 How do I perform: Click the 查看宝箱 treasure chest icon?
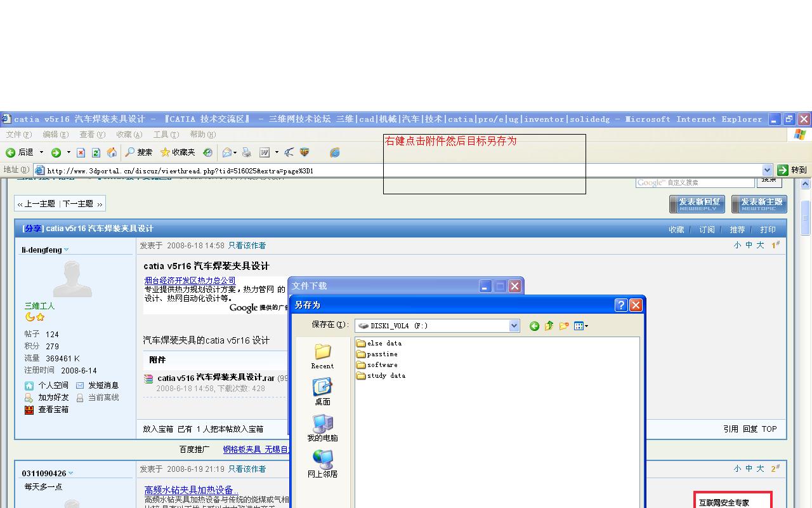[29, 410]
